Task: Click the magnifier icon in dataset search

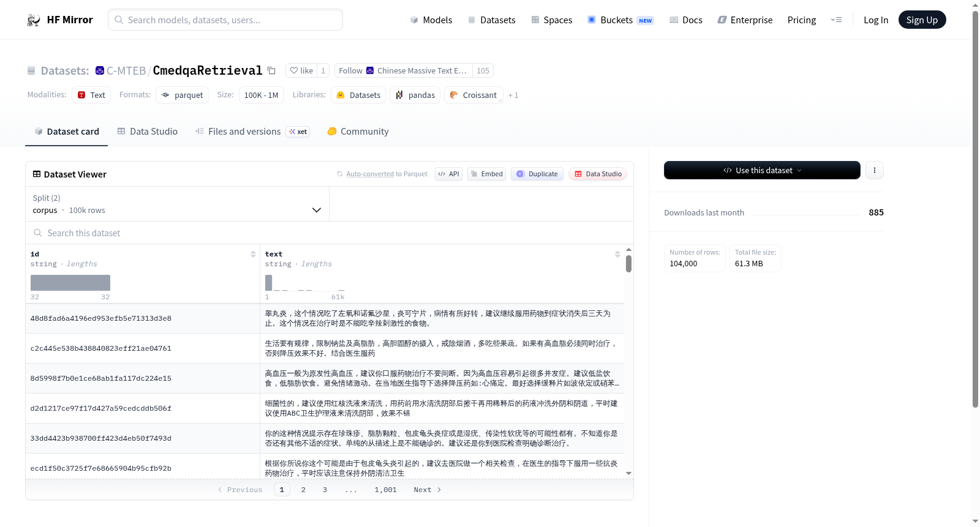Action: [38, 233]
